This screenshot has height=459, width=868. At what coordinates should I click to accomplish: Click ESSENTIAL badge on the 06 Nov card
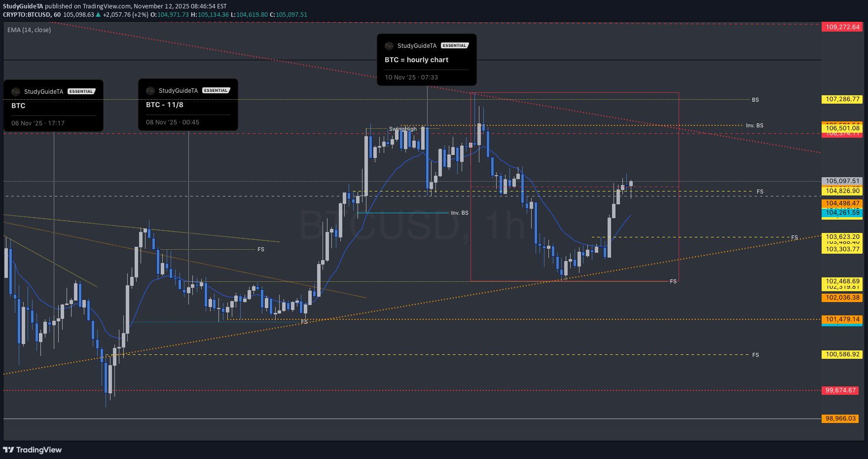[81, 91]
